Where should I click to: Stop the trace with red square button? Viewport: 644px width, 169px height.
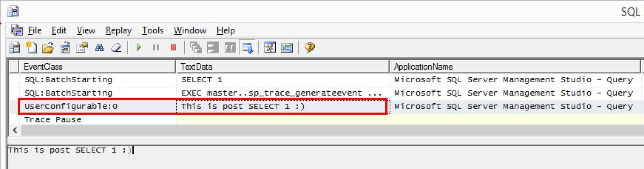pos(173,48)
